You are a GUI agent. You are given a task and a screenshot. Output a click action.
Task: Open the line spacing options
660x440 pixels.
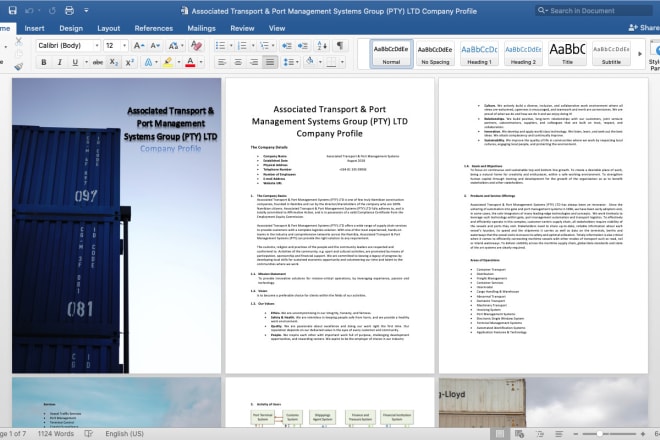pos(289,62)
